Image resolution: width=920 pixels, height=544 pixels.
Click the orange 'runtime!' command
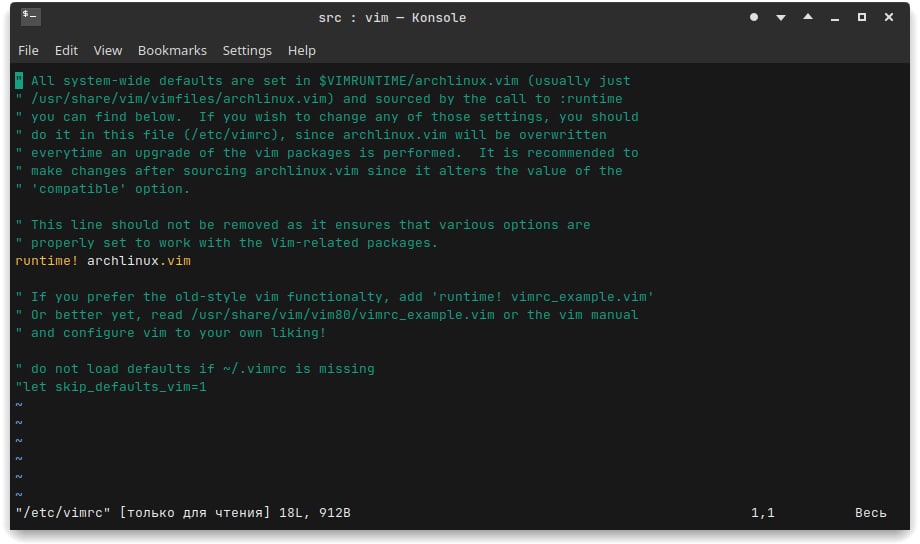tap(46, 261)
